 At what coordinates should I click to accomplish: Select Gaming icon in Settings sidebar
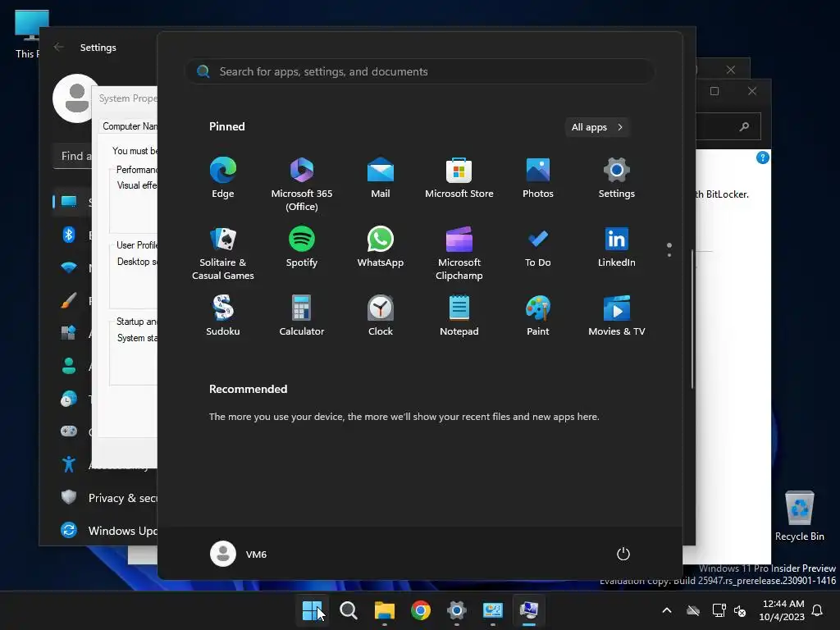coord(69,431)
